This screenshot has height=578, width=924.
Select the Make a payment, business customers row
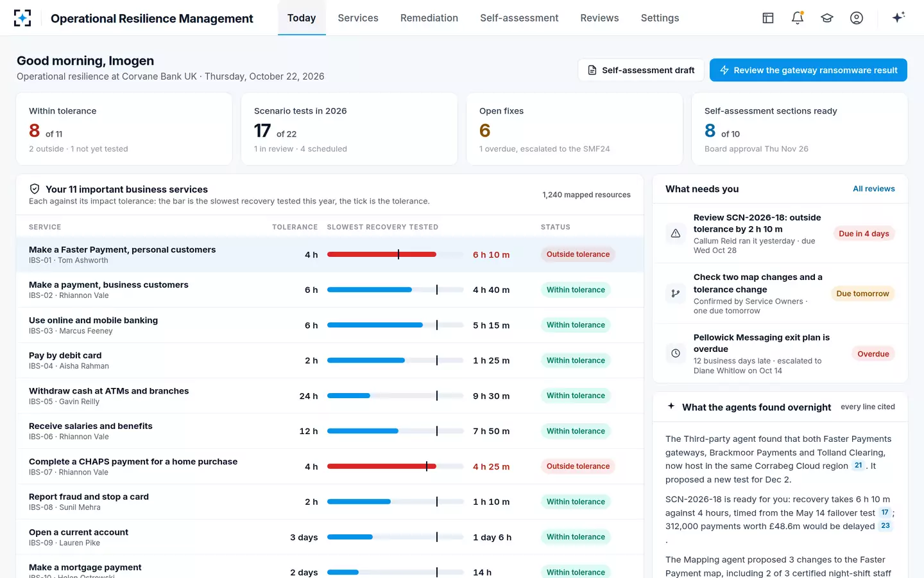coord(330,290)
